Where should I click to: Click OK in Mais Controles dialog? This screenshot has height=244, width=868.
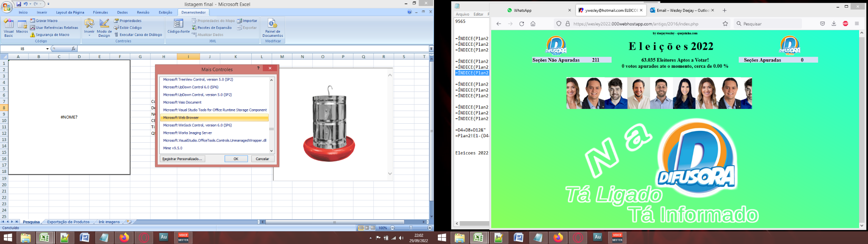[236, 159]
